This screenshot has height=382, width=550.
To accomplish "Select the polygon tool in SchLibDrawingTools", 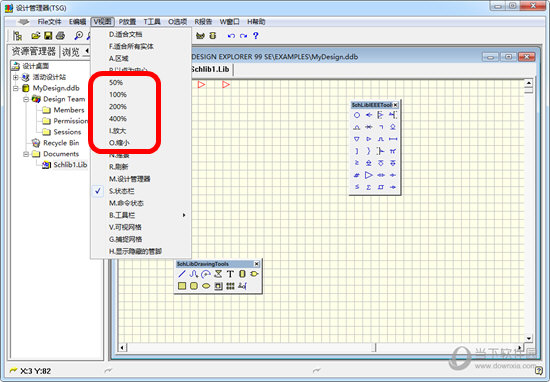I will pos(218,274).
